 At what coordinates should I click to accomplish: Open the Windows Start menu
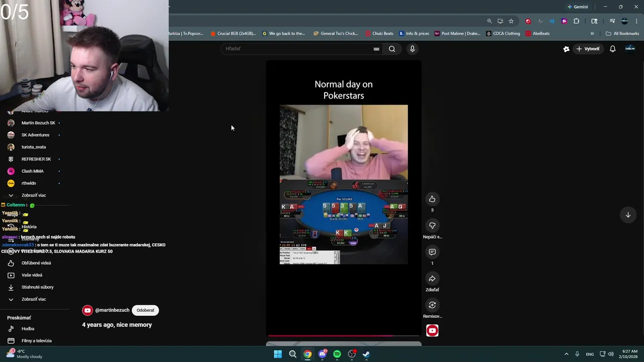coord(278,354)
